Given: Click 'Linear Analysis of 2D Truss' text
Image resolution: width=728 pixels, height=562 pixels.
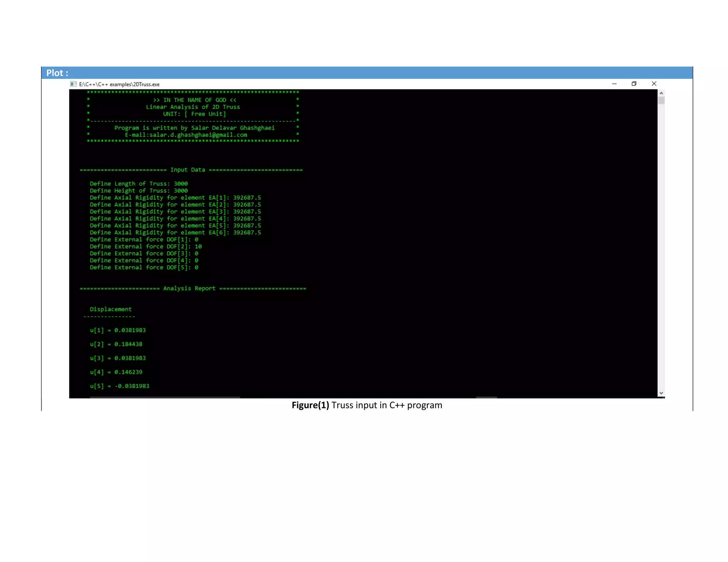Looking at the screenshot, I should click(193, 107).
